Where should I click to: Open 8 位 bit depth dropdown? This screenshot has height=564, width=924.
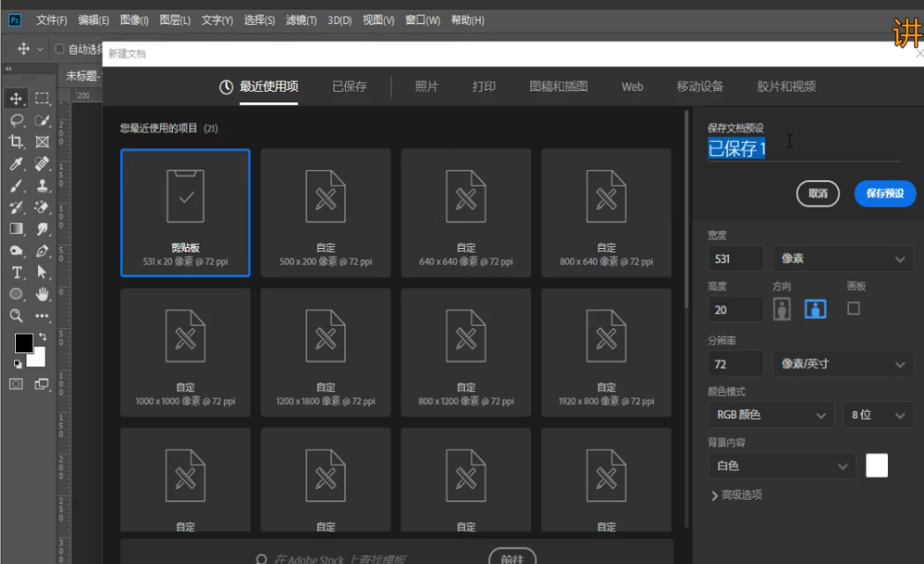tap(878, 415)
